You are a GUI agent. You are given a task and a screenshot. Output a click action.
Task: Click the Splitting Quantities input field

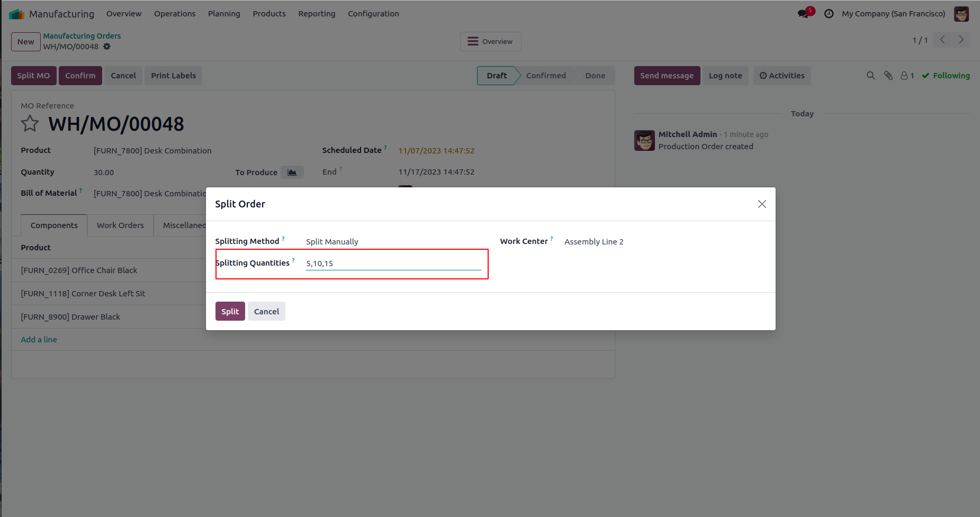393,264
